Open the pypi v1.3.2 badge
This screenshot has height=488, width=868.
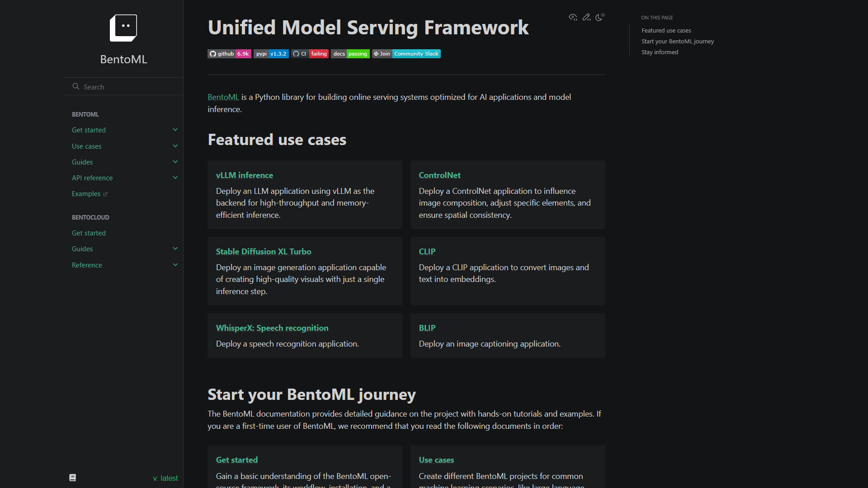coord(271,53)
